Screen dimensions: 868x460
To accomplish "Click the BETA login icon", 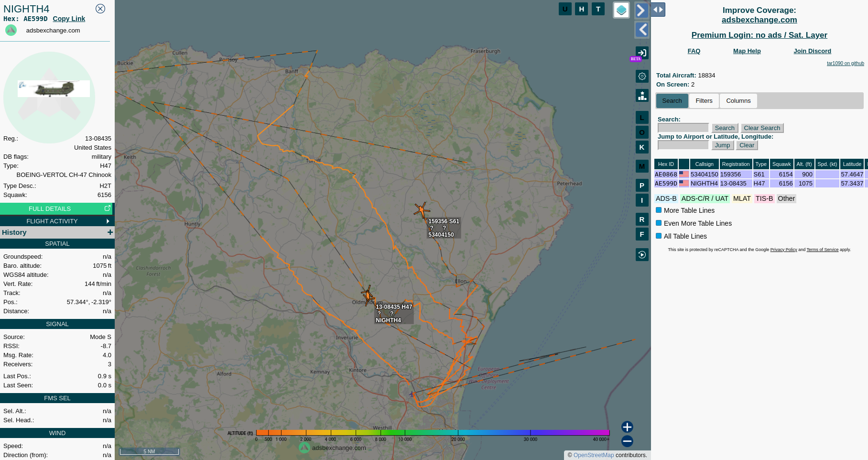I will click(642, 53).
